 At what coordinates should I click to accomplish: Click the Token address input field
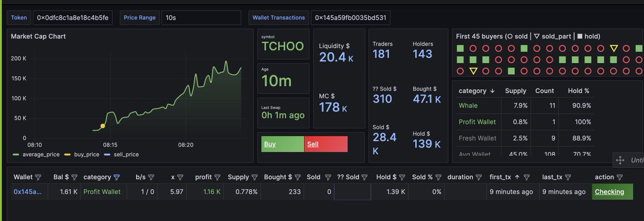click(x=72, y=18)
